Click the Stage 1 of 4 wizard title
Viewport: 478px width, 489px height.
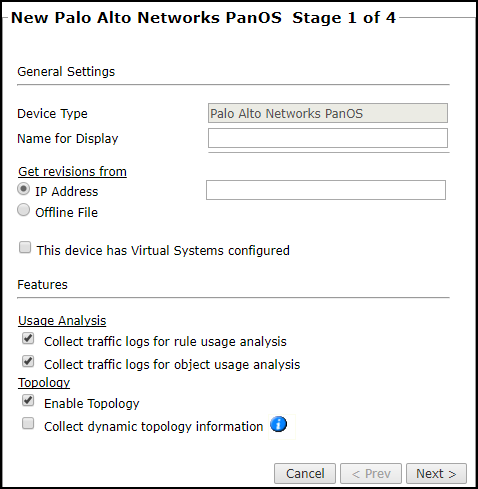[x=344, y=18]
